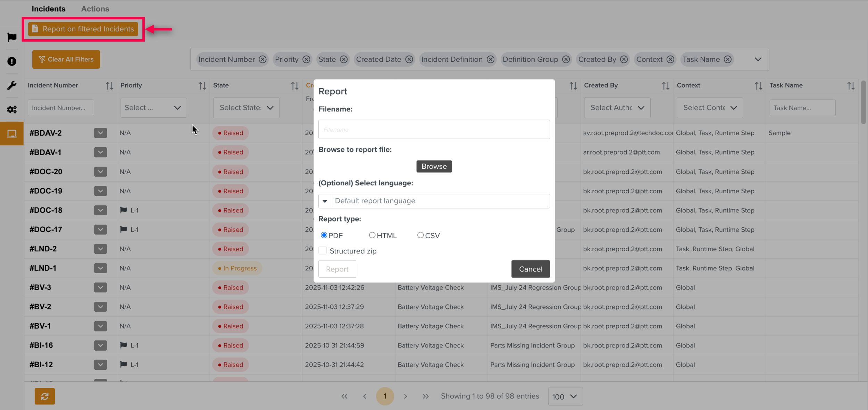
Task: Open the report language dropdown arrow
Action: pyautogui.click(x=325, y=201)
